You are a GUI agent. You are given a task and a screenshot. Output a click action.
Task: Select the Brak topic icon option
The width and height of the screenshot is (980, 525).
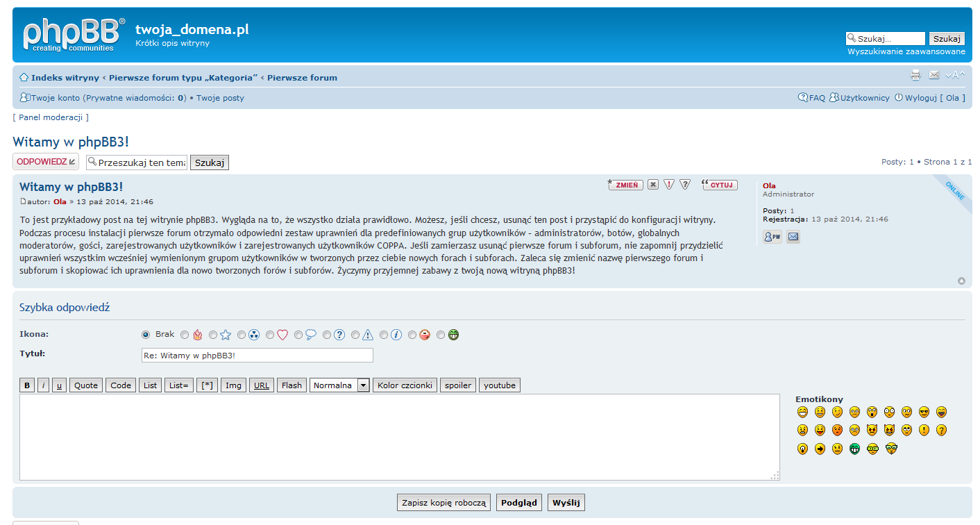point(146,335)
